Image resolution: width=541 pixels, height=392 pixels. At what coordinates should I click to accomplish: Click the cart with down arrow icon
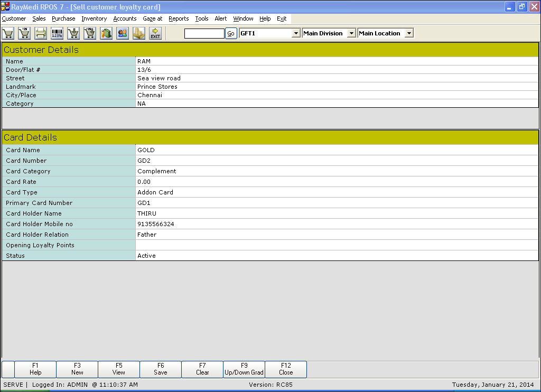(x=73, y=33)
